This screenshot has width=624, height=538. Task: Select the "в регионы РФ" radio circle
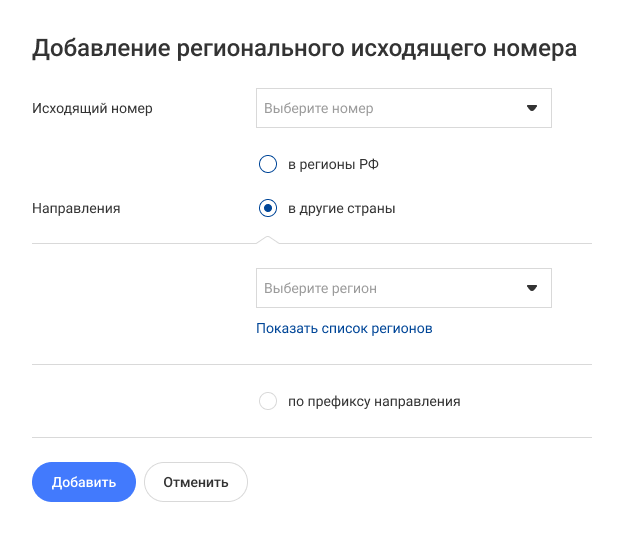pos(267,164)
